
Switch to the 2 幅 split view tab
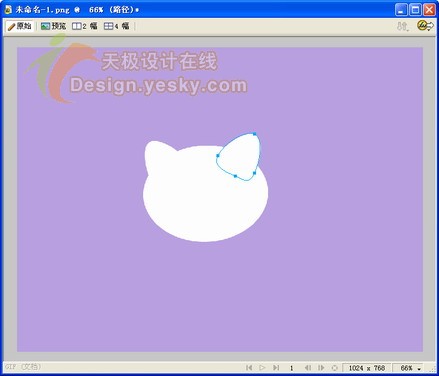(85, 26)
